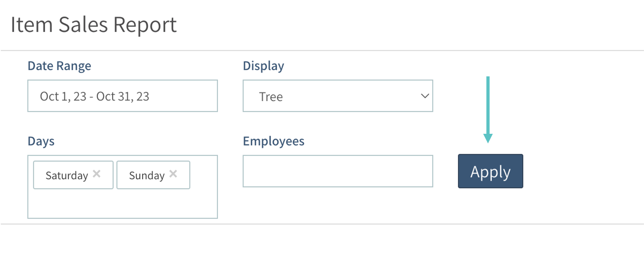Screen dimensions: 644x266
Task: Focus the empty Employees input field
Action: click(337, 171)
